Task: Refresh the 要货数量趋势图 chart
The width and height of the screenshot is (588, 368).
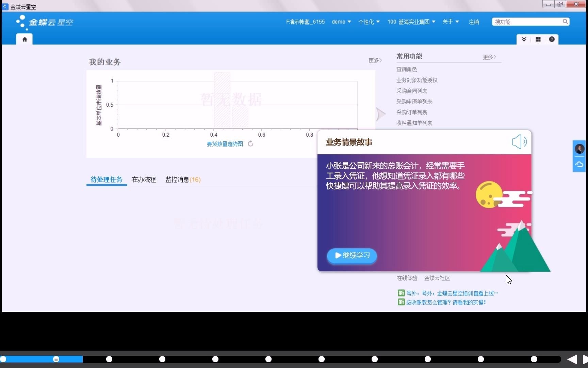Action: 250,144
